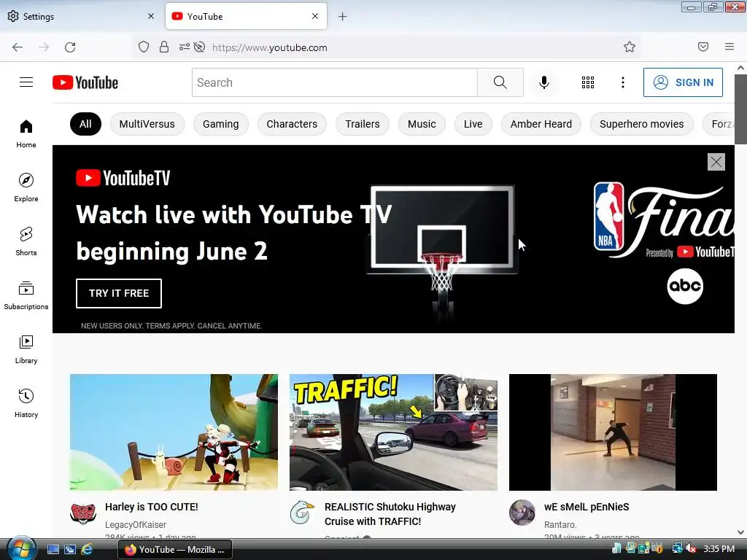Open the tracking protection shield
Image resolution: width=747 pixels, height=560 pixels.
[x=144, y=47]
